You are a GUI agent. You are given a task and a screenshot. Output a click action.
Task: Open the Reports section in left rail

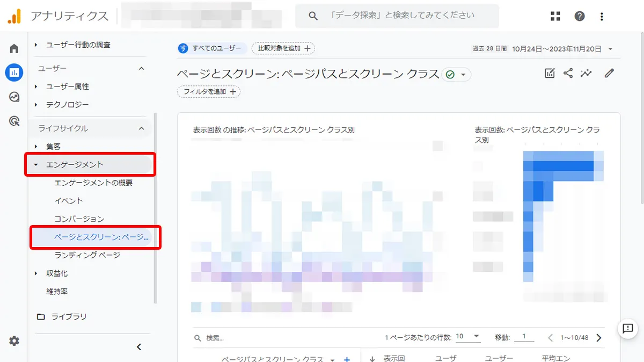pos(13,73)
